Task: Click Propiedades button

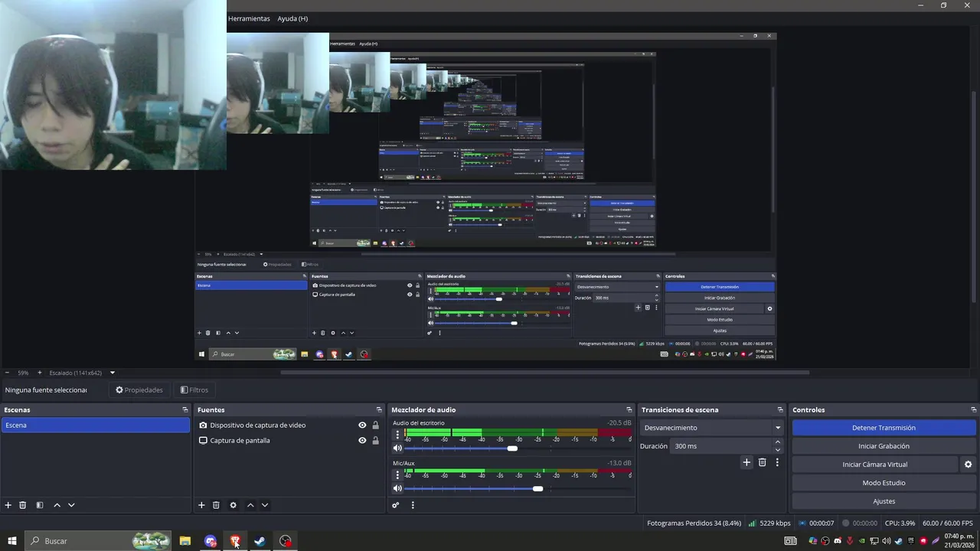Action: [x=139, y=390]
